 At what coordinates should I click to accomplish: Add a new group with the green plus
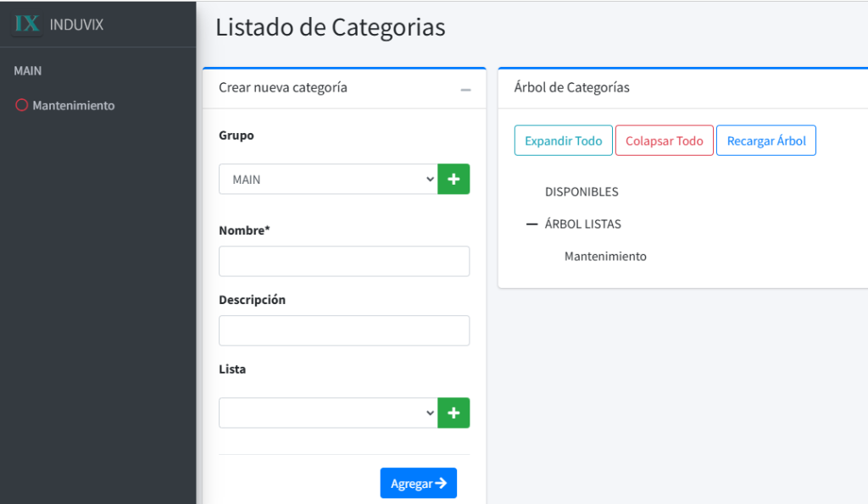pos(453,180)
